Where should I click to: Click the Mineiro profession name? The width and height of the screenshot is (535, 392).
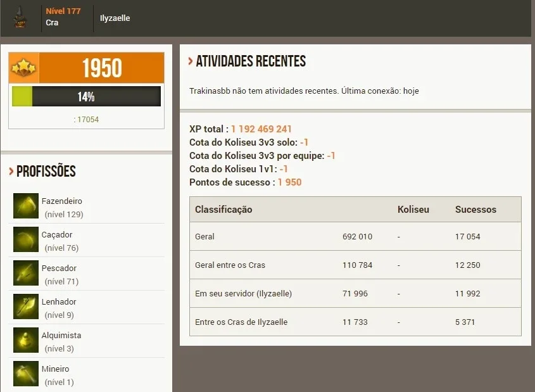pyautogui.click(x=55, y=369)
